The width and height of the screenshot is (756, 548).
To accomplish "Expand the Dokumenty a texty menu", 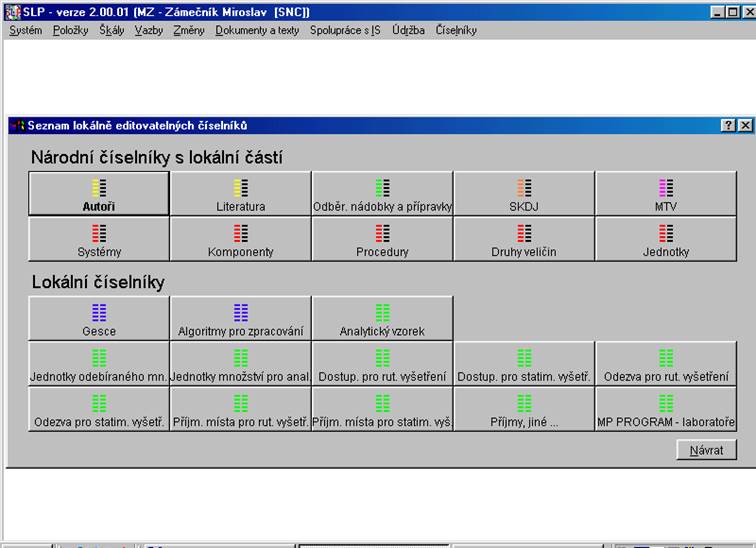I will (x=257, y=30).
